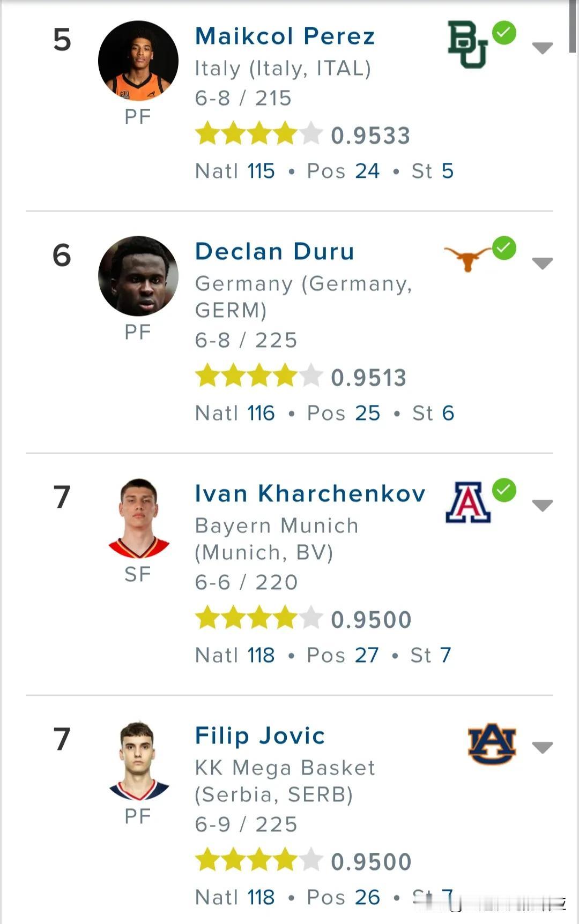Expand Filip Jovic's dropdown arrow

coord(543,748)
